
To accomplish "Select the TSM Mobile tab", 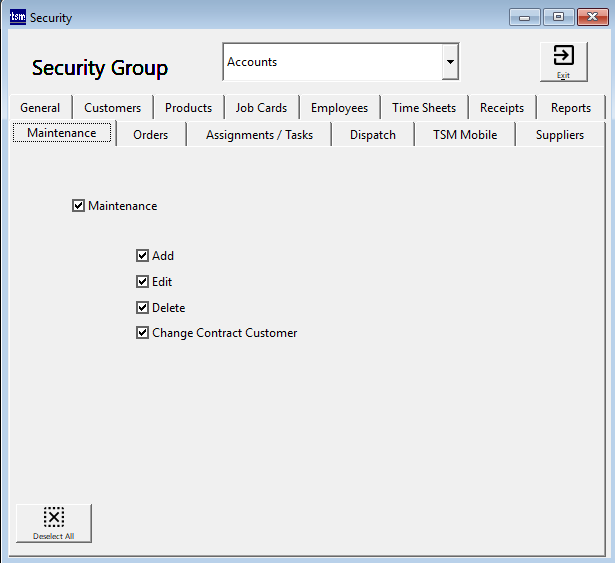I will [464, 135].
